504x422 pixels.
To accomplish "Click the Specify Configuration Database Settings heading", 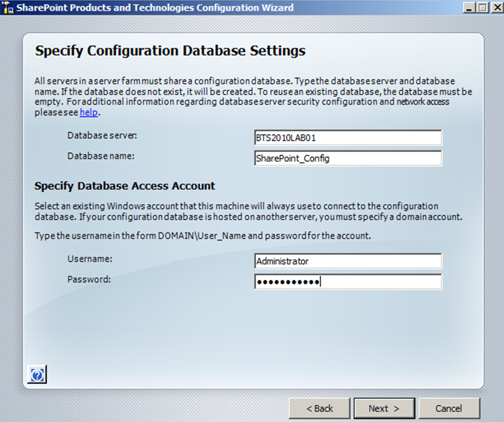I will (170, 51).
